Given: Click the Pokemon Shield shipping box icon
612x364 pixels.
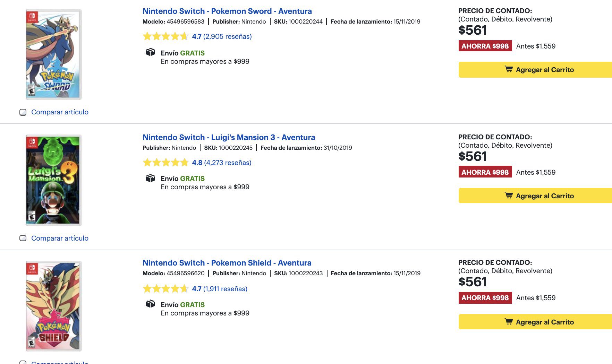Looking at the screenshot, I should [150, 304].
